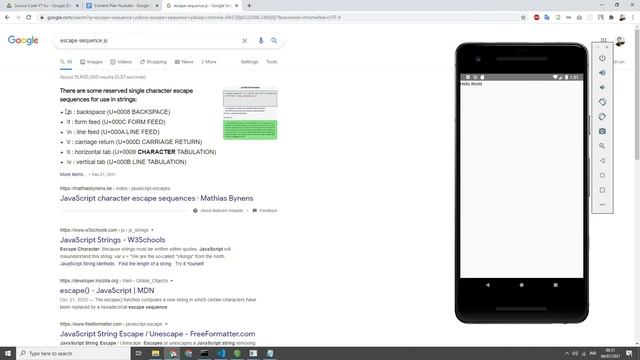This screenshot has height=360, width=640.
Task: Reload the current page
Action: click(29, 18)
